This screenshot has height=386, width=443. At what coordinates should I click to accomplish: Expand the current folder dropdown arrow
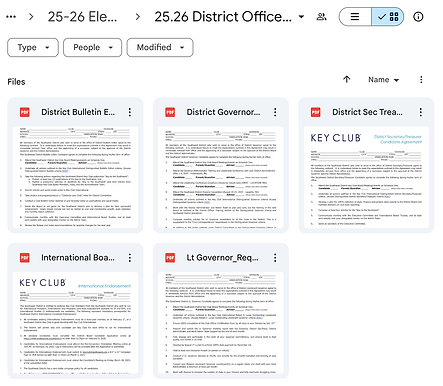(301, 17)
